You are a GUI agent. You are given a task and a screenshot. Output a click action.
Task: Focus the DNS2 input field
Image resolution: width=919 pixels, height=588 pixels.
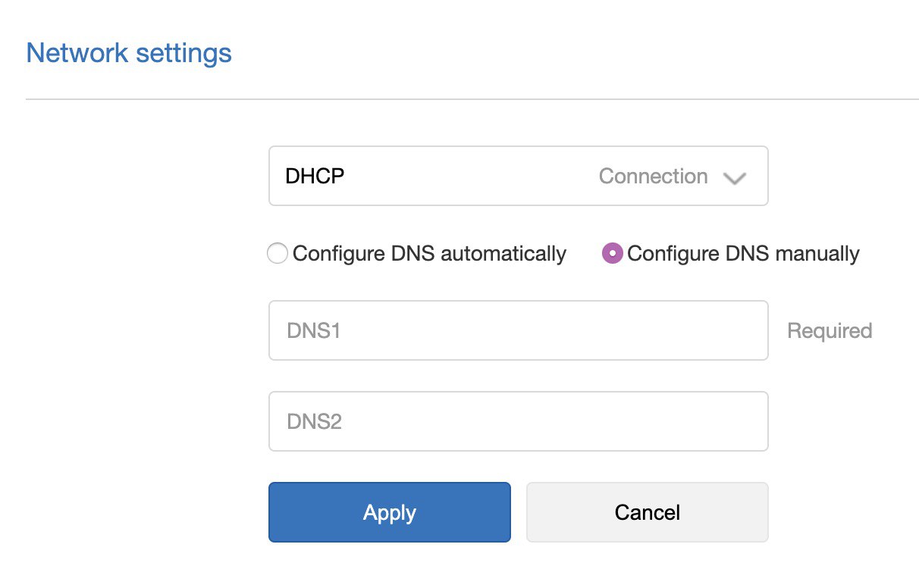[x=518, y=421]
